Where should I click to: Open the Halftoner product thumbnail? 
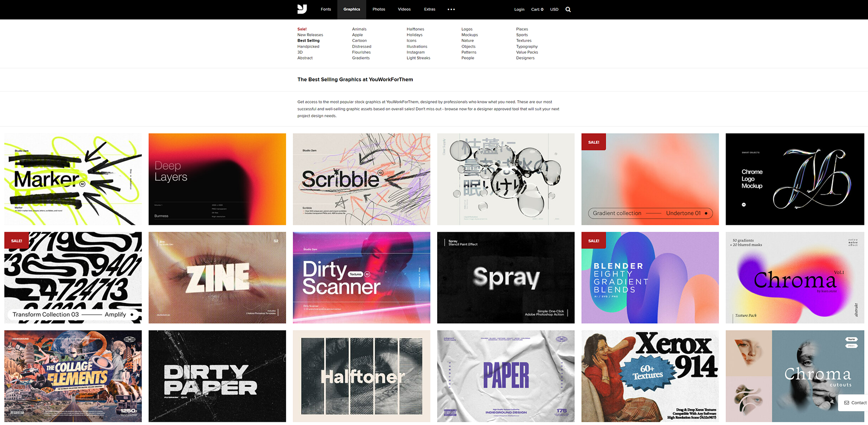tap(362, 376)
